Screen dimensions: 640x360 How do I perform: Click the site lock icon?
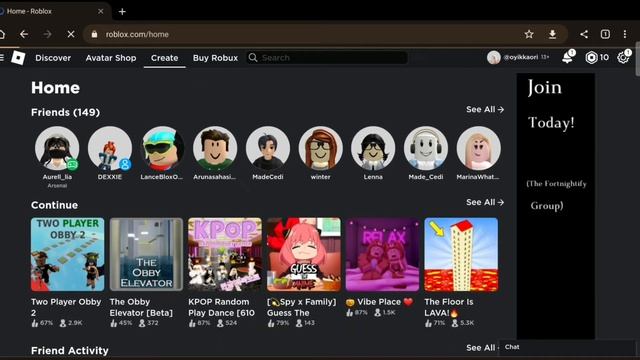coord(94,34)
